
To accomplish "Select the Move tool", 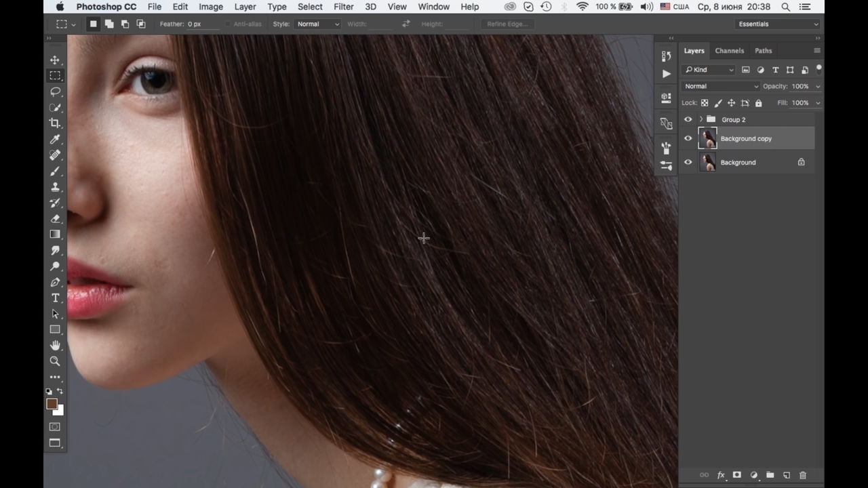I will tap(55, 60).
